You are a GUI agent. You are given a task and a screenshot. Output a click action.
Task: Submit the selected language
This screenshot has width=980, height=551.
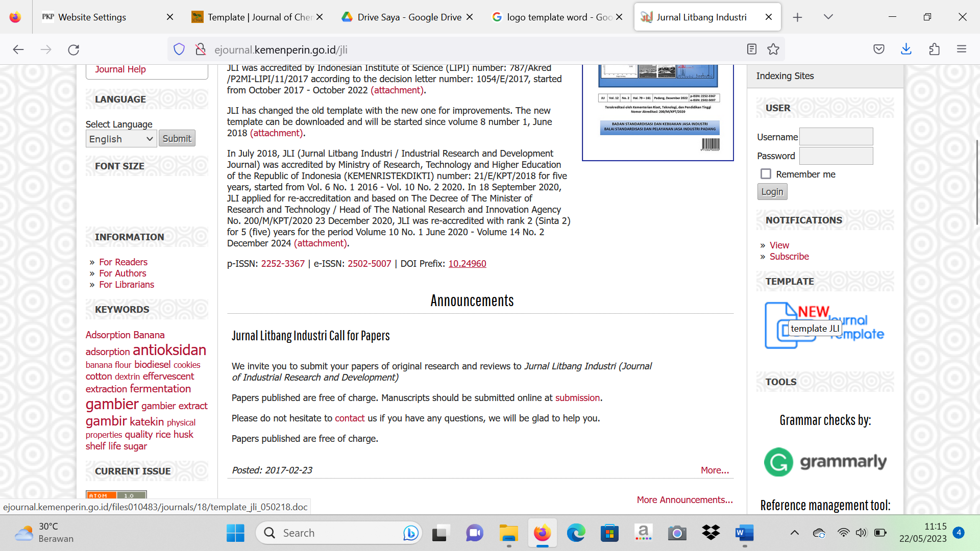(177, 138)
